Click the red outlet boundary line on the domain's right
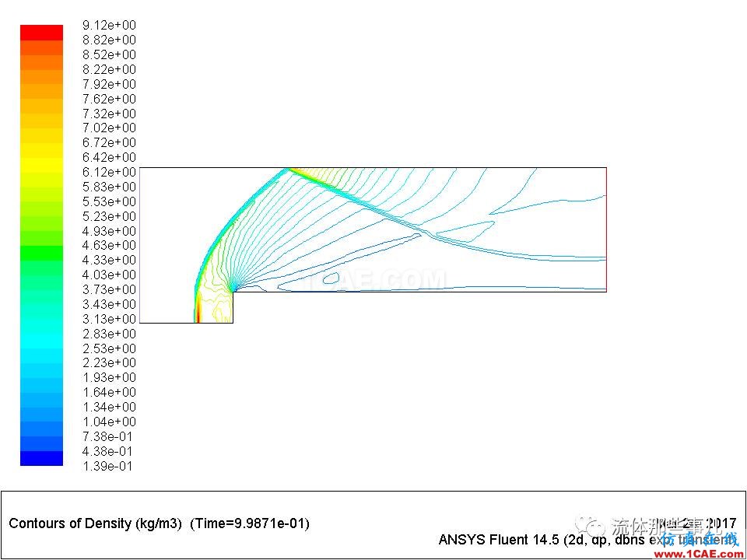747x560 pixels. pyautogui.click(x=606, y=229)
